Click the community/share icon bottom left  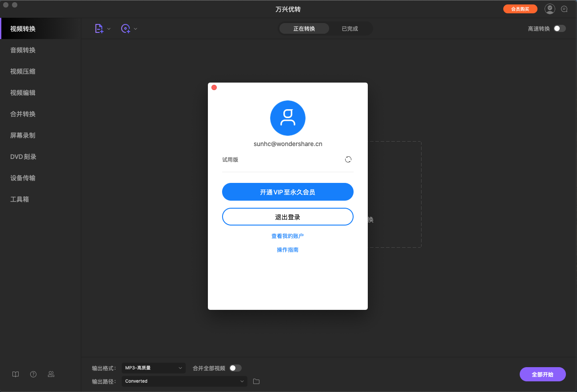(51, 374)
